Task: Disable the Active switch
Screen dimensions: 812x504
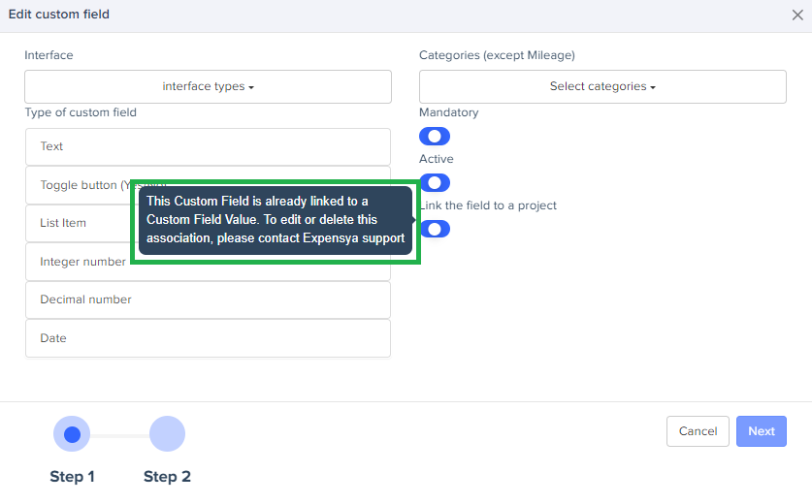Action: point(435,182)
